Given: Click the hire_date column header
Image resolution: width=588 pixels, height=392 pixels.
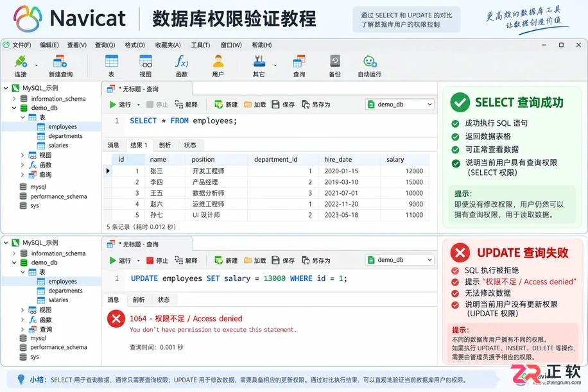Looking at the screenshot, I should 349,160.
